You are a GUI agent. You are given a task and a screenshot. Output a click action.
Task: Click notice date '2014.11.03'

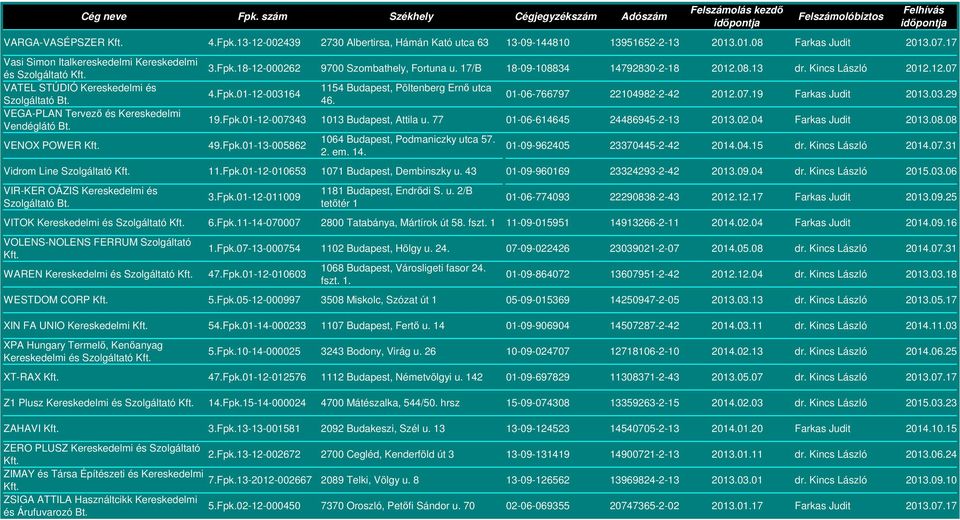click(x=931, y=326)
